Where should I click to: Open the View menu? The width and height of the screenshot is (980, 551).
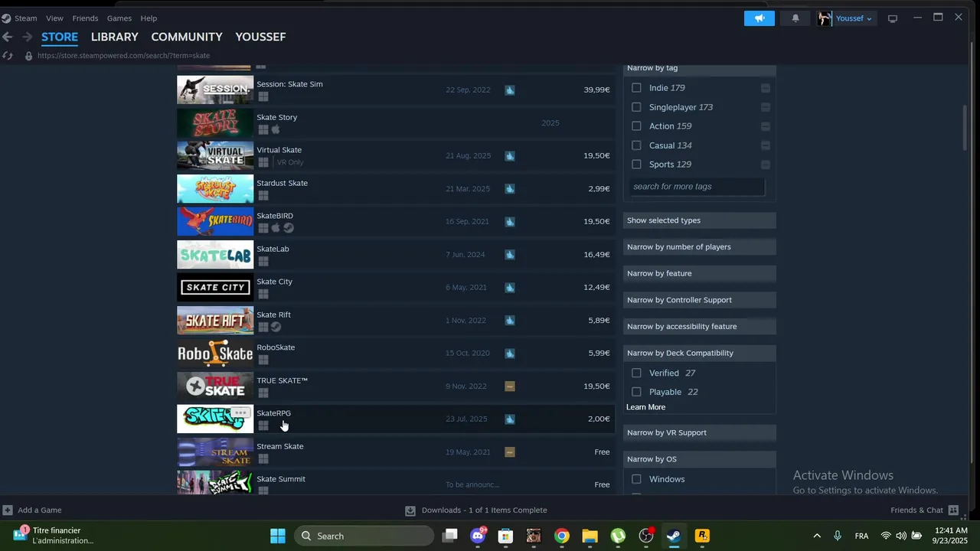click(54, 18)
